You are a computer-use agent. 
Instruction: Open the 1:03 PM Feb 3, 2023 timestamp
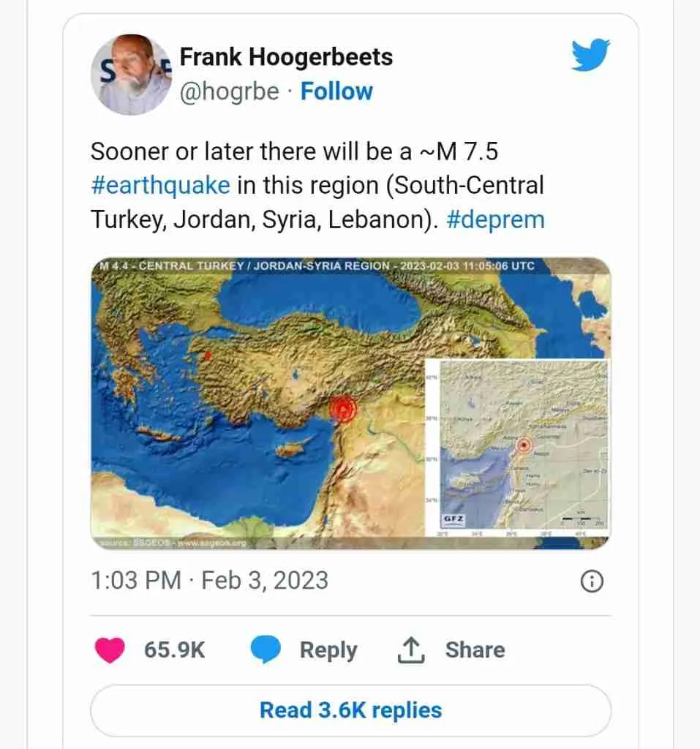[x=209, y=580]
